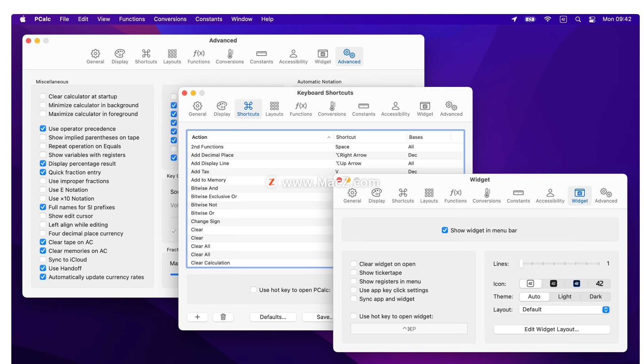Image resolution: width=644 pixels, height=364 pixels.
Task: Select Dark theme segment
Action: (595, 296)
